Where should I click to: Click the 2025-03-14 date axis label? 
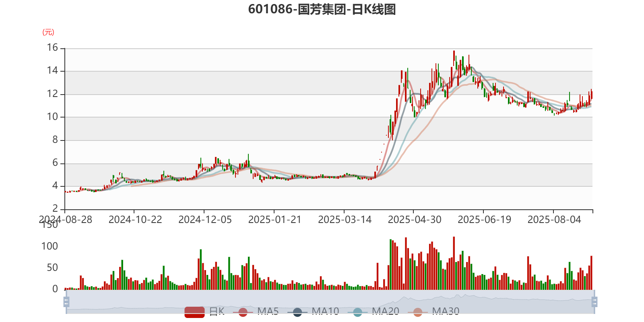(345, 220)
